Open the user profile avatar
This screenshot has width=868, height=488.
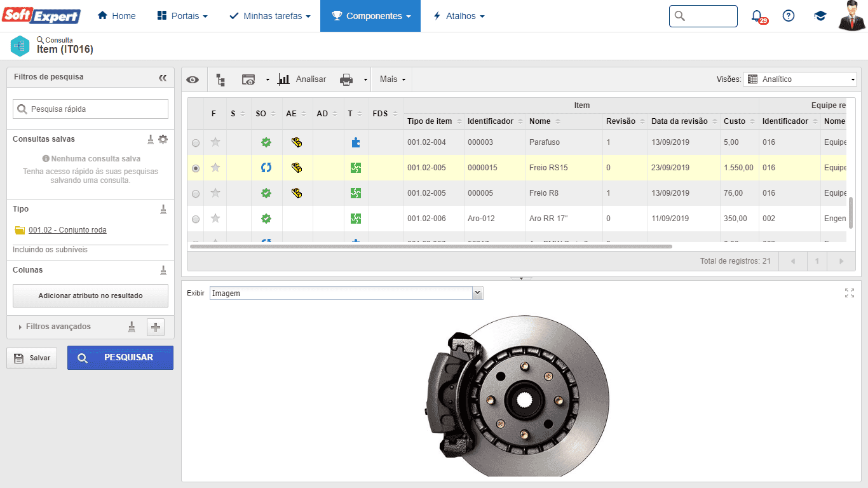(x=852, y=16)
